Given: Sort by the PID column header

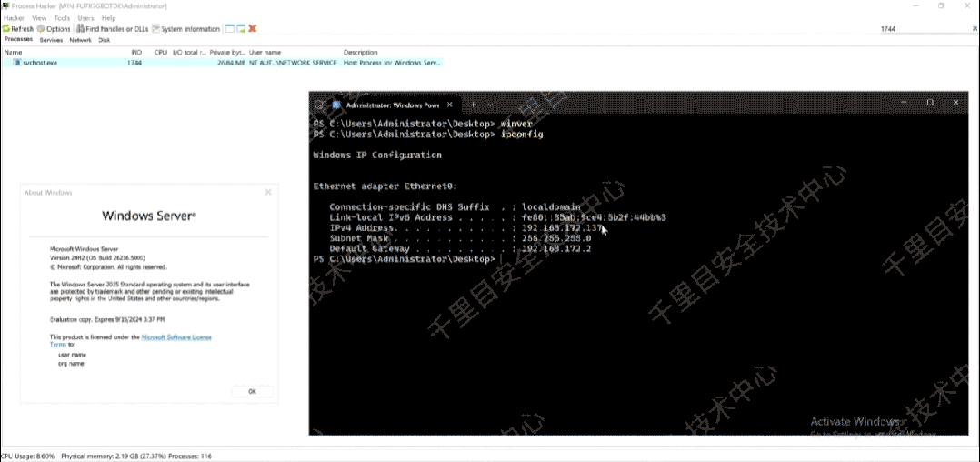Looking at the screenshot, I should pyautogui.click(x=136, y=53).
